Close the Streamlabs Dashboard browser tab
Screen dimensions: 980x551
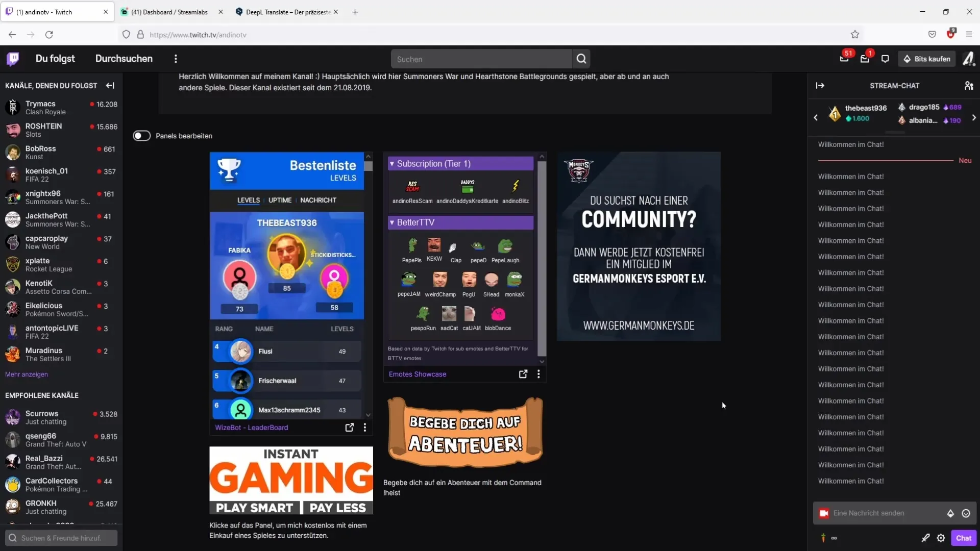(x=220, y=12)
